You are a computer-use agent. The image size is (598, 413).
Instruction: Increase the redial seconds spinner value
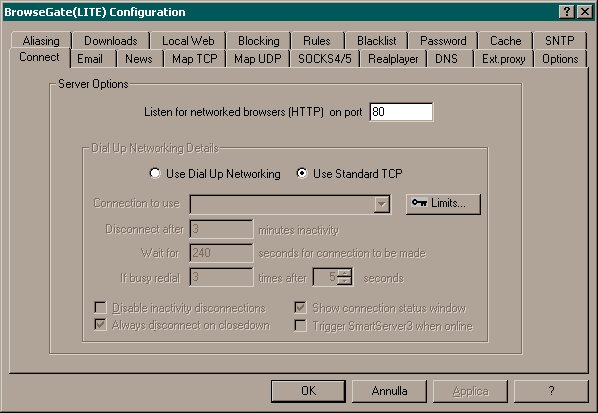345,273
